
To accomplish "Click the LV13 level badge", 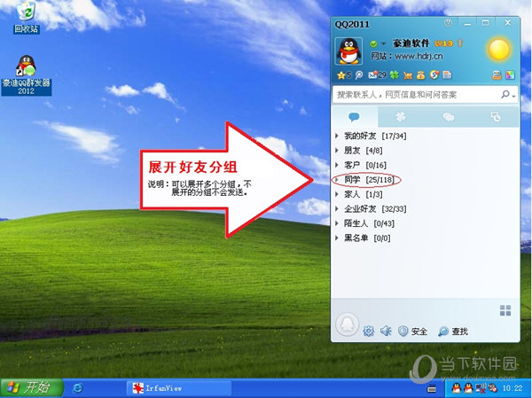I will [444, 43].
